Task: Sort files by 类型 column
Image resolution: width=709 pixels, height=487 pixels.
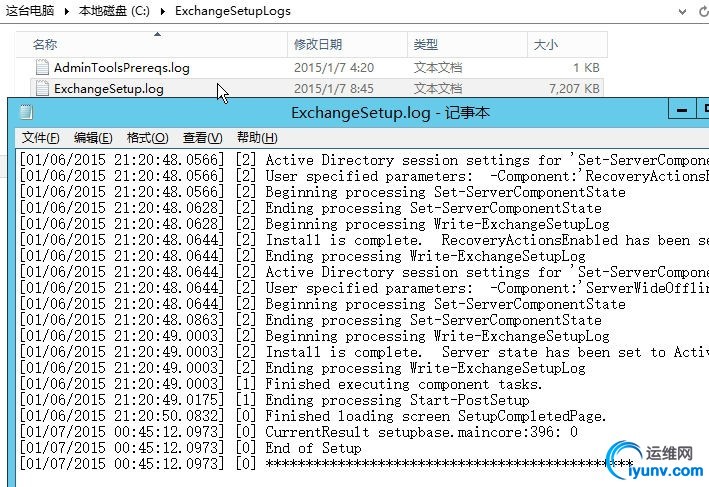Action: coord(468,44)
